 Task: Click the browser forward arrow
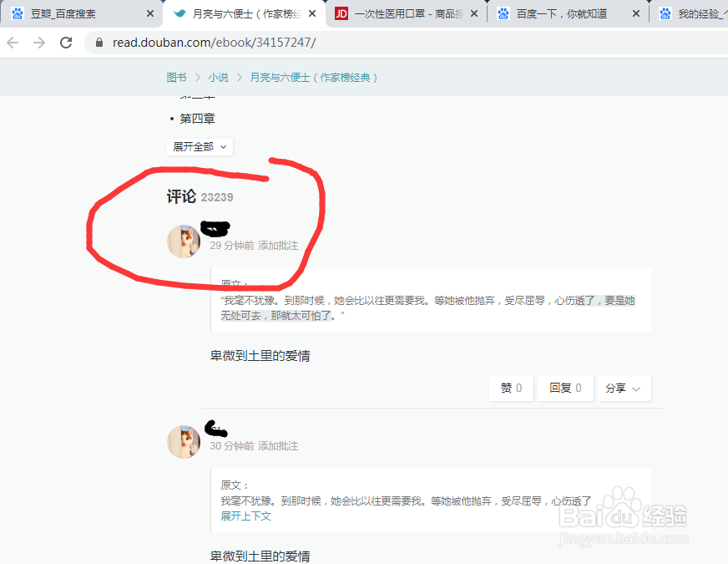pyautogui.click(x=39, y=43)
